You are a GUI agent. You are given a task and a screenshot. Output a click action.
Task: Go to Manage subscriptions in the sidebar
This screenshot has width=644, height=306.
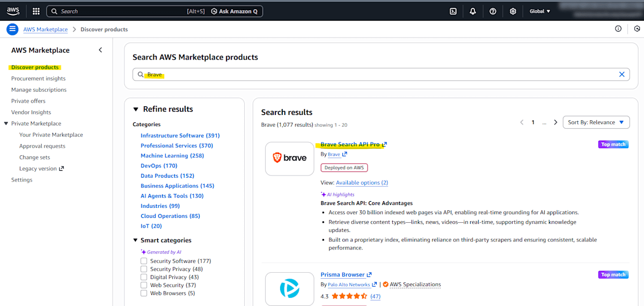click(39, 90)
